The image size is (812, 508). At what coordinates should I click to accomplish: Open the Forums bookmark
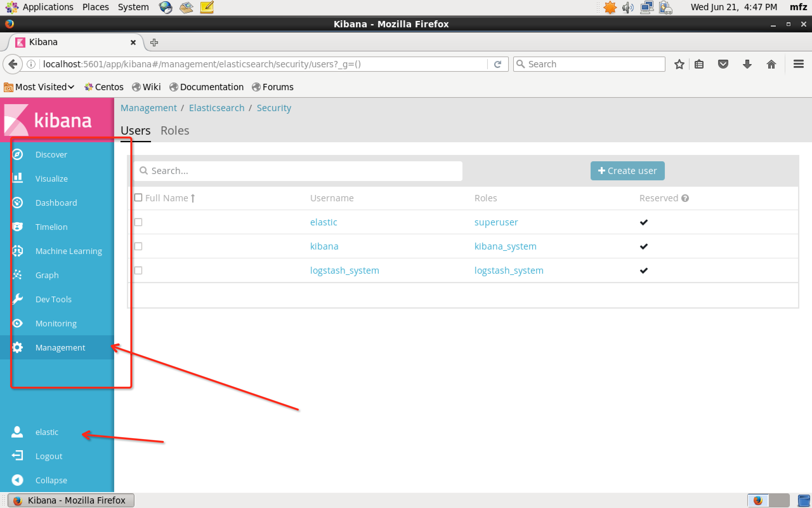pos(273,87)
